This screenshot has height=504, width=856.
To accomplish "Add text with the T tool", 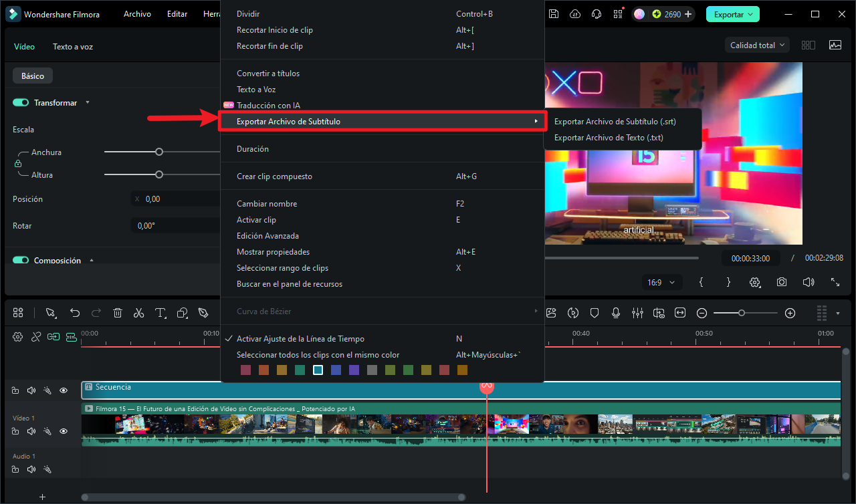I will (160, 313).
